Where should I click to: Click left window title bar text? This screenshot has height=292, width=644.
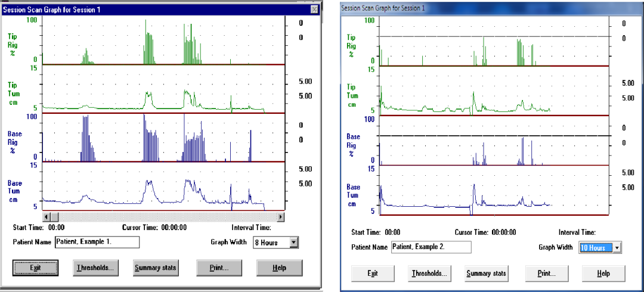51,10
